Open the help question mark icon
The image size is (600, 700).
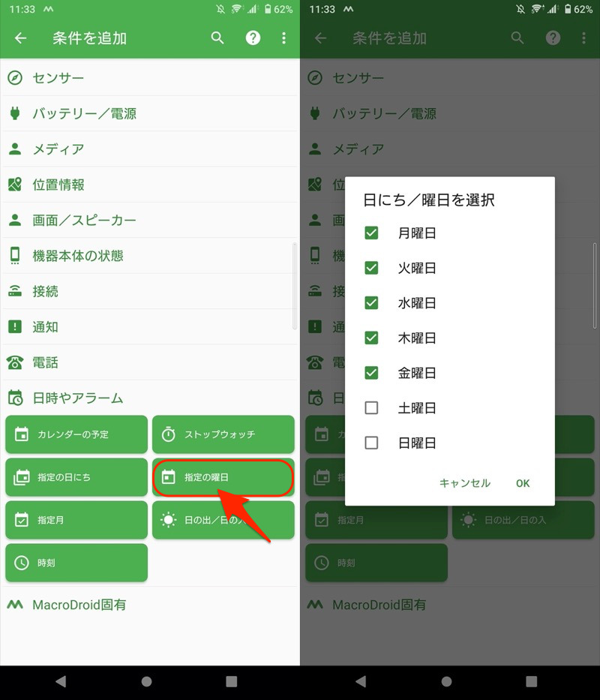(x=253, y=38)
